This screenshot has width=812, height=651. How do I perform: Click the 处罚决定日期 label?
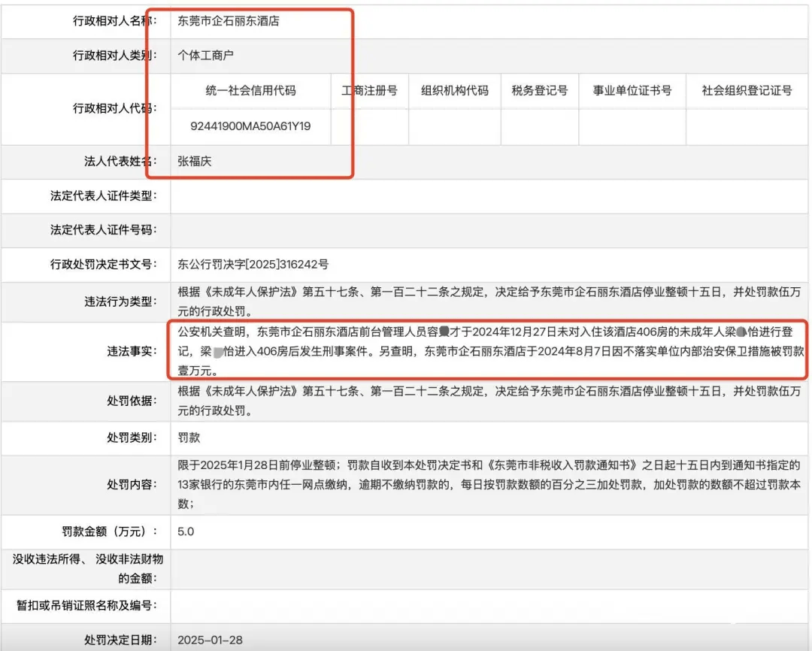120,640
